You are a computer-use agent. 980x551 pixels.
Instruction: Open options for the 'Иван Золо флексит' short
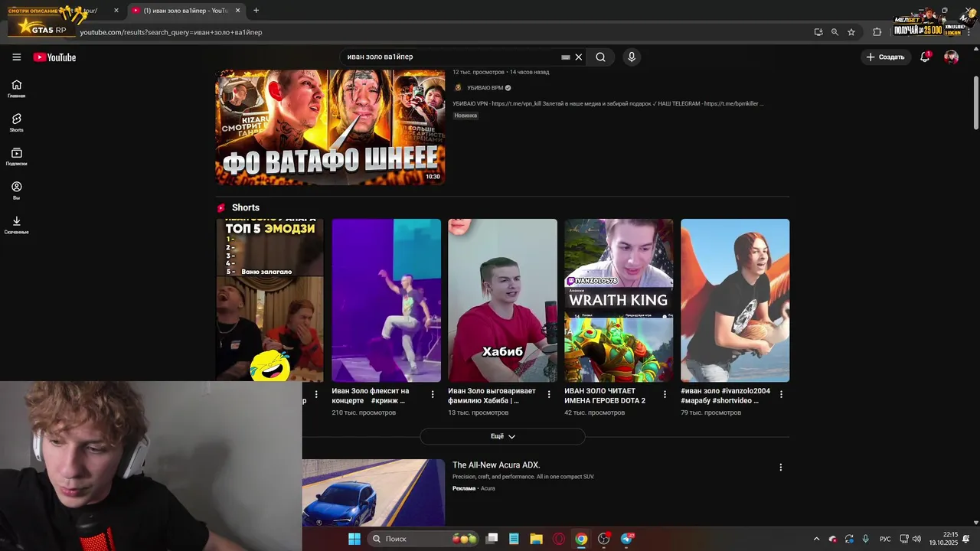click(x=433, y=394)
